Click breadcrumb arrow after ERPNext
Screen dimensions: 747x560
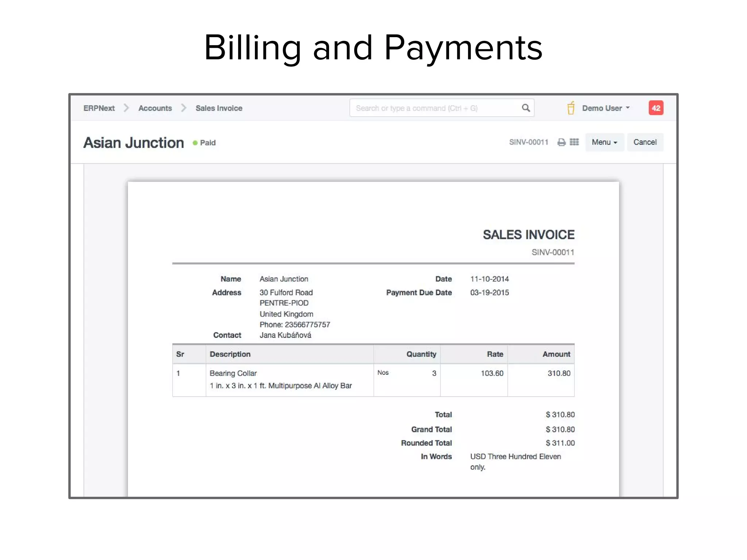(x=126, y=108)
